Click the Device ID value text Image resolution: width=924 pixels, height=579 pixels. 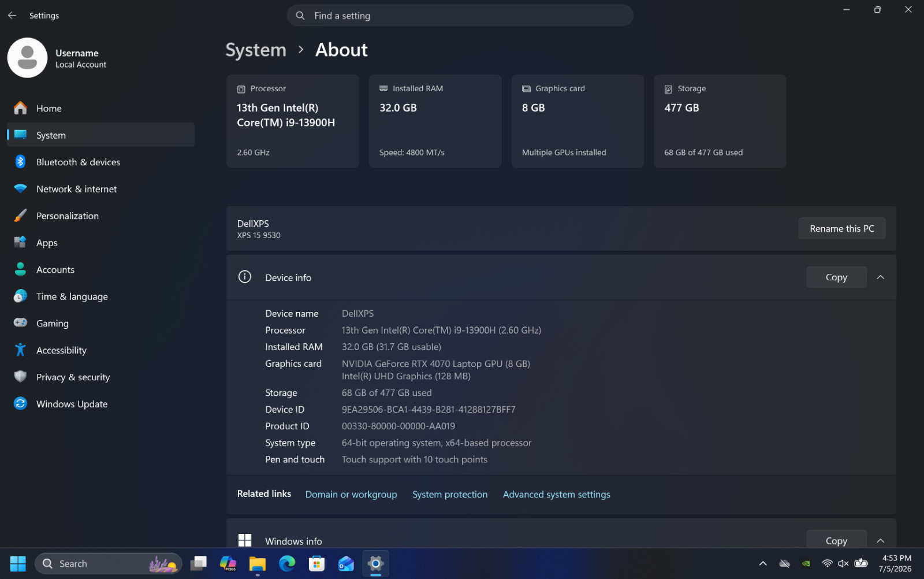pos(429,409)
